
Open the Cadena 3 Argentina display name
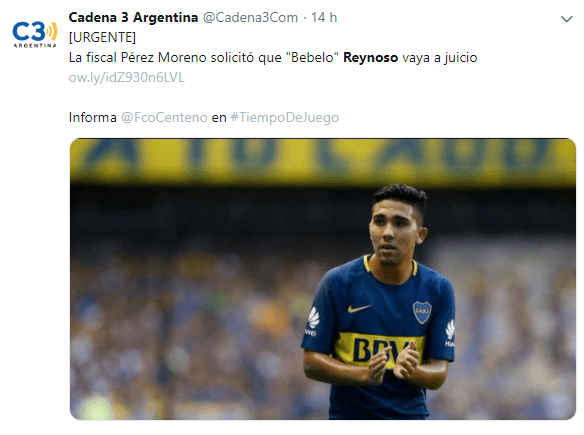pos(133,18)
